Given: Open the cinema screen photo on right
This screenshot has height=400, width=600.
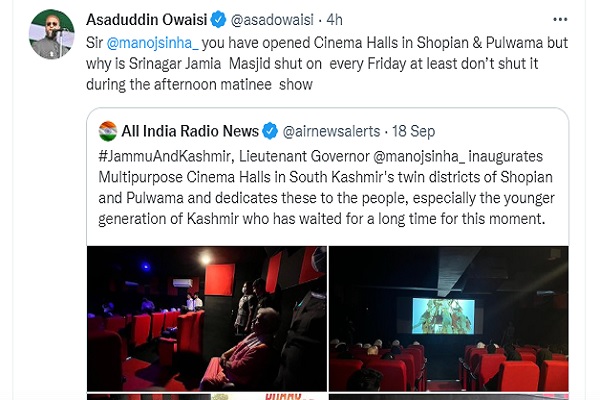Looking at the screenshot, I should (448, 318).
